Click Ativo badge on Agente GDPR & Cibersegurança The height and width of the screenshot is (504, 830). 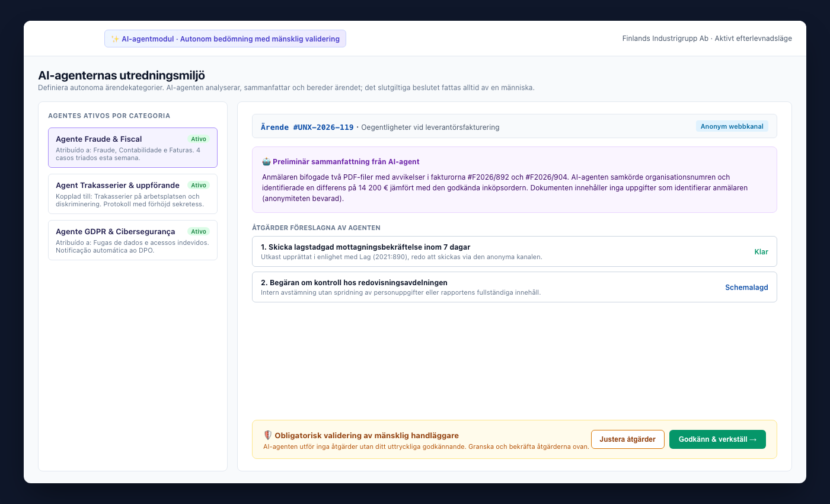point(199,232)
